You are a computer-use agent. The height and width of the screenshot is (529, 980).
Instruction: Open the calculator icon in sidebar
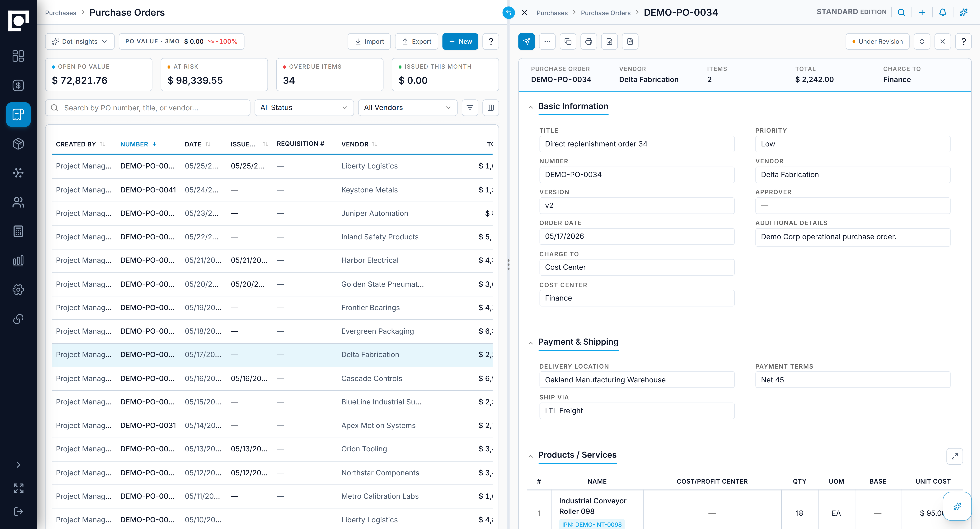click(18, 231)
